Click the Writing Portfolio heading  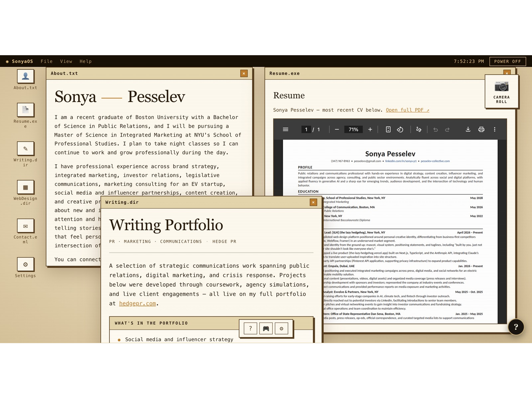(166, 225)
